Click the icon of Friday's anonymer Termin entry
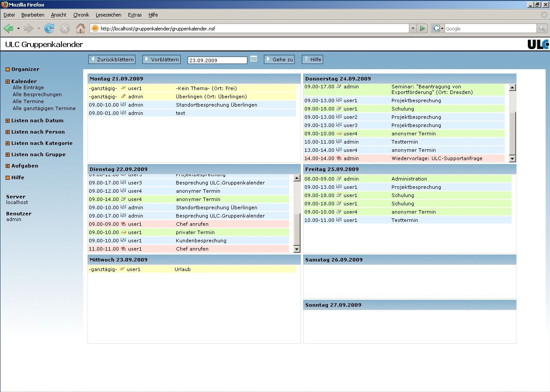Screen dimensions: 550x392 pos(339,212)
